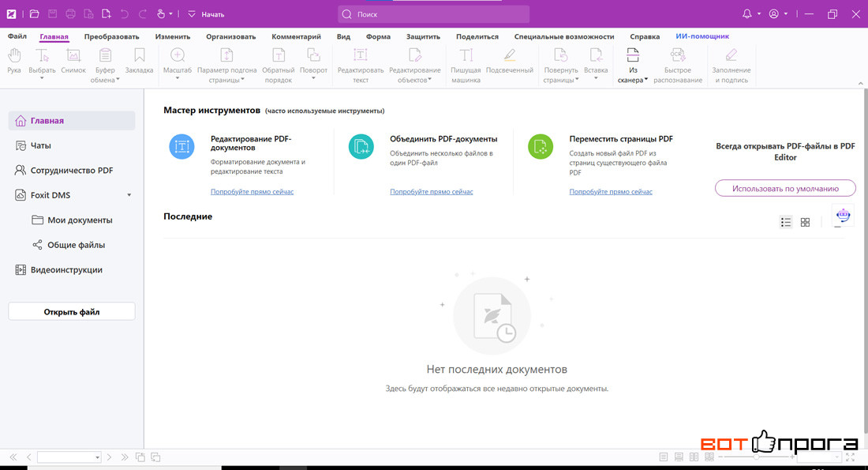868x470 pixels.
Task: Switch to the Комментарий tab
Action: [296, 36]
